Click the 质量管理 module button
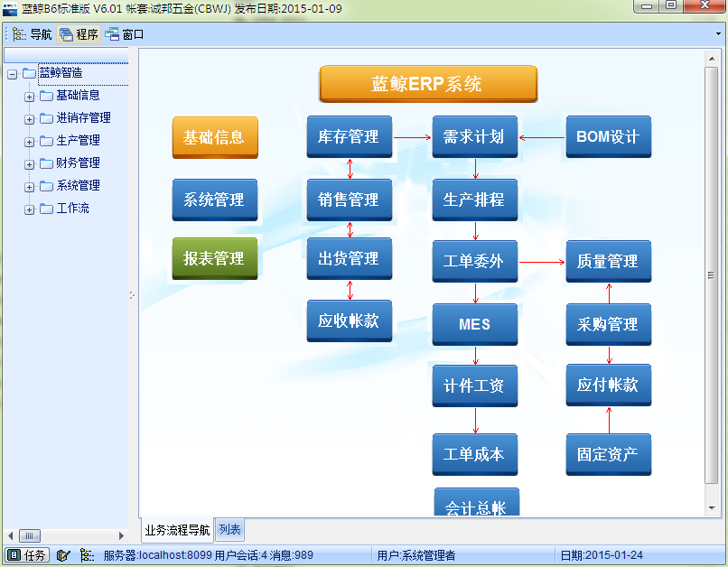Image resolution: width=728 pixels, height=567 pixels. pyautogui.click(x=608, y=261)
